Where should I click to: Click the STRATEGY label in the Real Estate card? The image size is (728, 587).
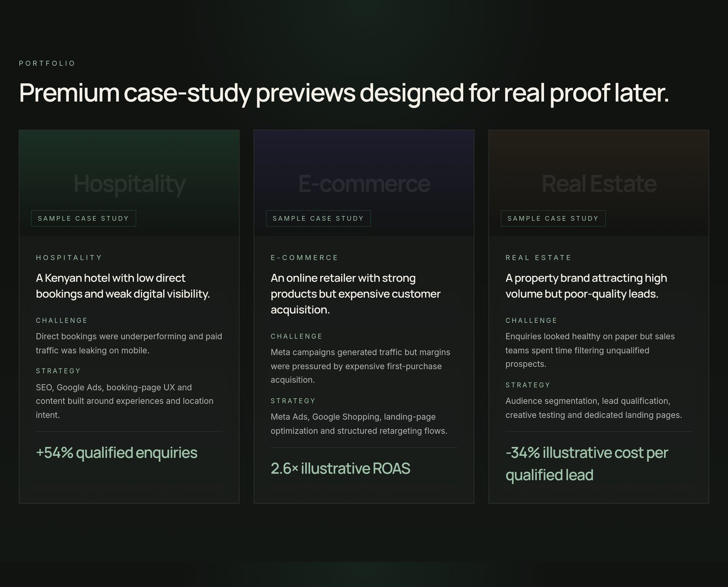point(528,385)
